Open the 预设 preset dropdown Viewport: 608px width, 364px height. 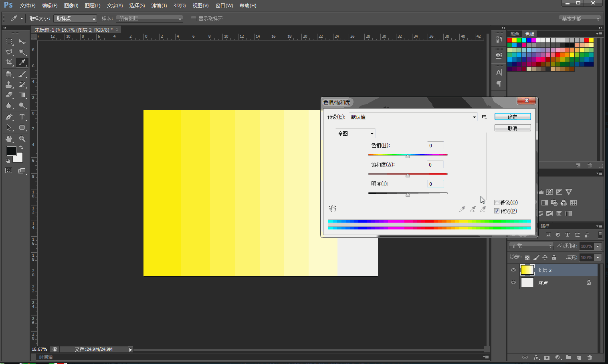click(474, 117)
